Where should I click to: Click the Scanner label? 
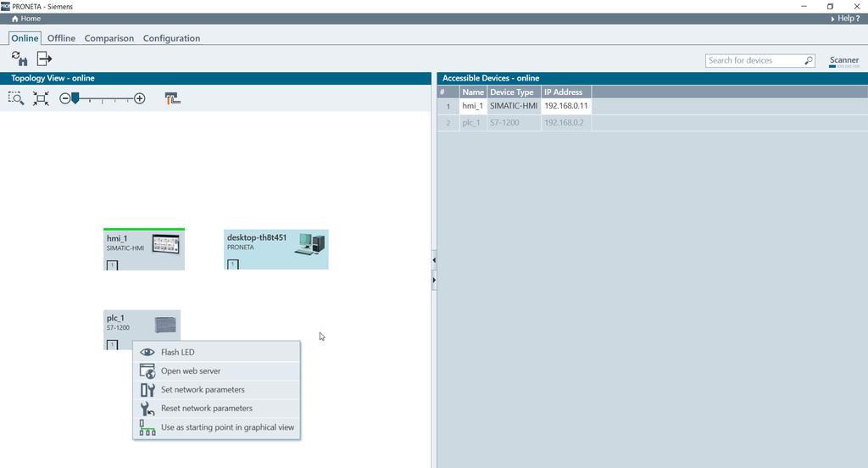point(844,60)
